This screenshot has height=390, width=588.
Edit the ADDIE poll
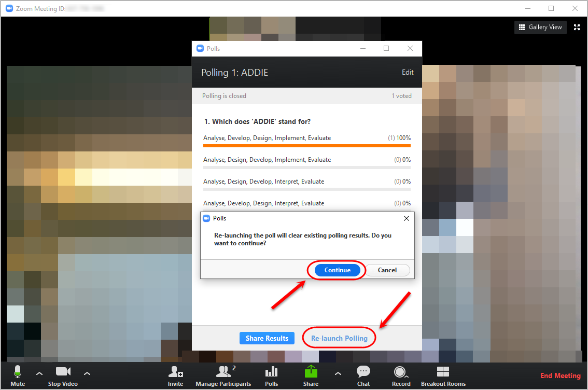click(x=408, y=72)
